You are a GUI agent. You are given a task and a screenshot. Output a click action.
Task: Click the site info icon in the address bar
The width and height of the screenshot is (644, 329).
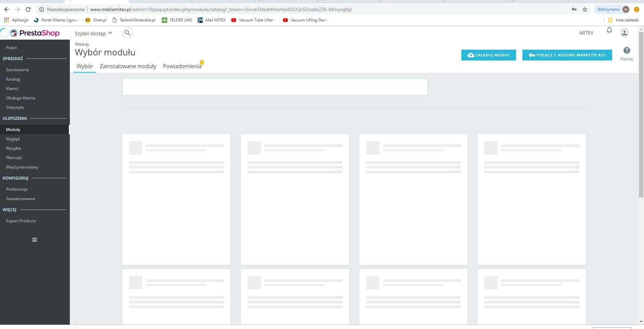pyautogui.click(x=42, y=9)
